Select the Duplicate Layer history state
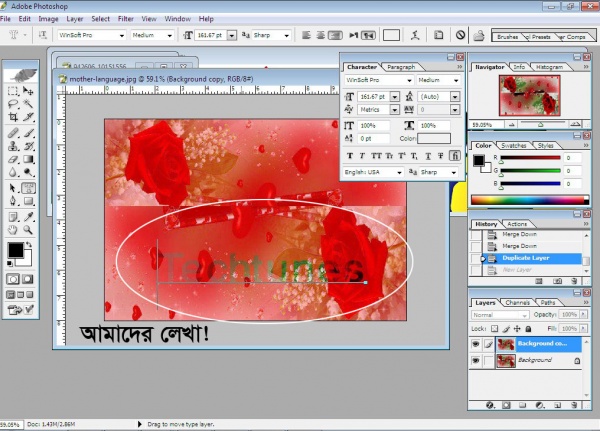The width and height of the screenshot is (600, 431). [x=526, y=258]
